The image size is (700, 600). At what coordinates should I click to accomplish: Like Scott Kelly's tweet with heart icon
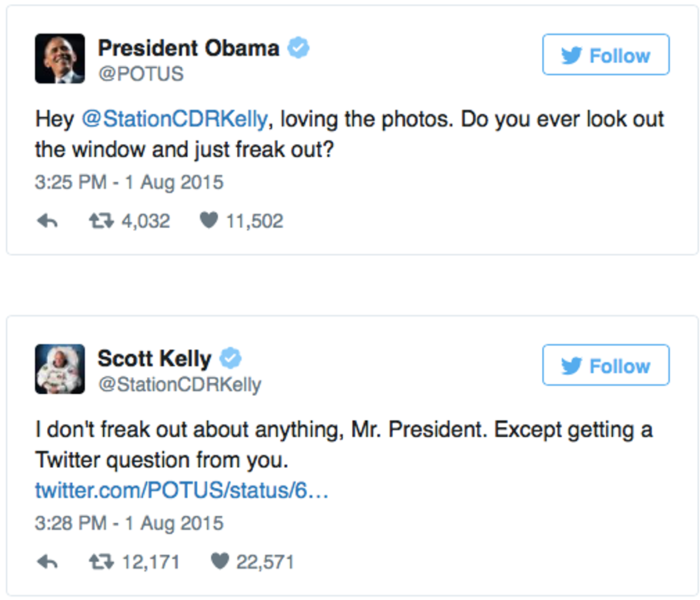pos(220,562)
